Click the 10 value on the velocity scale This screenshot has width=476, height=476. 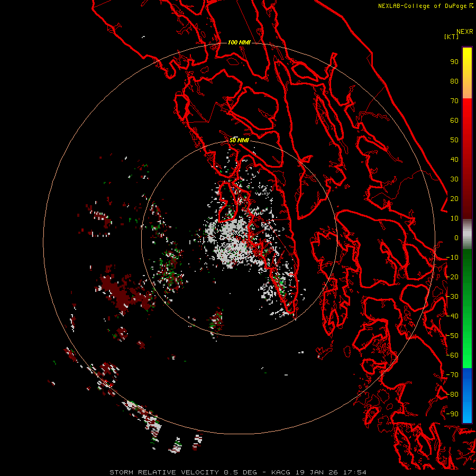(x=454, y=218)
